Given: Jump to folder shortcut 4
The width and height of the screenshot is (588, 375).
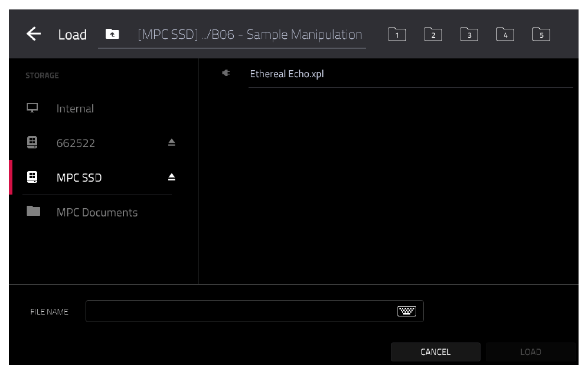Looking at the screenshot, I should tap(505, 34).
